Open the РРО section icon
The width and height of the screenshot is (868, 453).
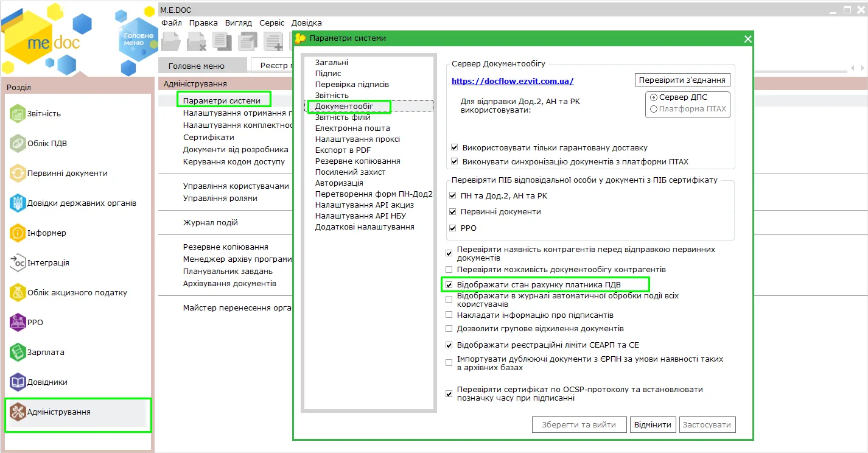18,323
